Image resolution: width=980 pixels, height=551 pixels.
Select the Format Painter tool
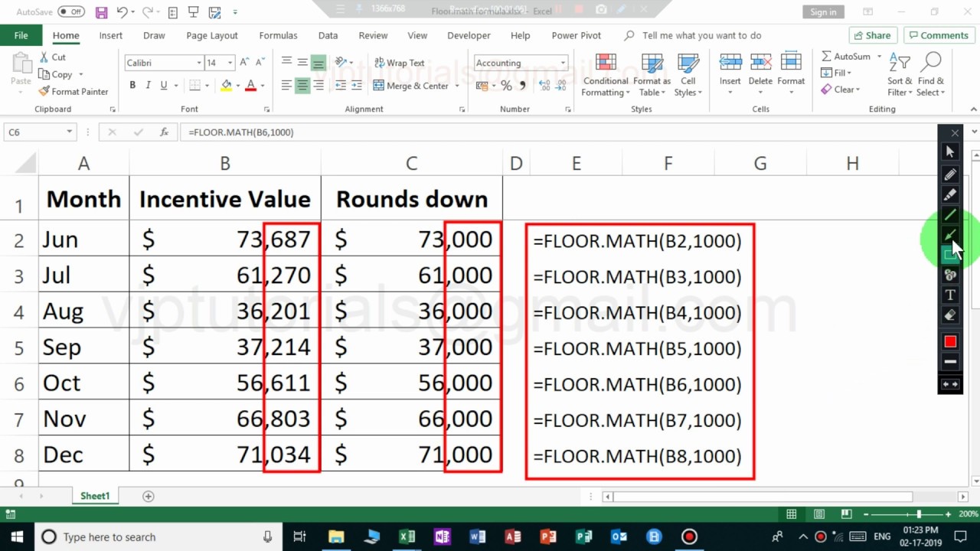(x=73, y=91)
